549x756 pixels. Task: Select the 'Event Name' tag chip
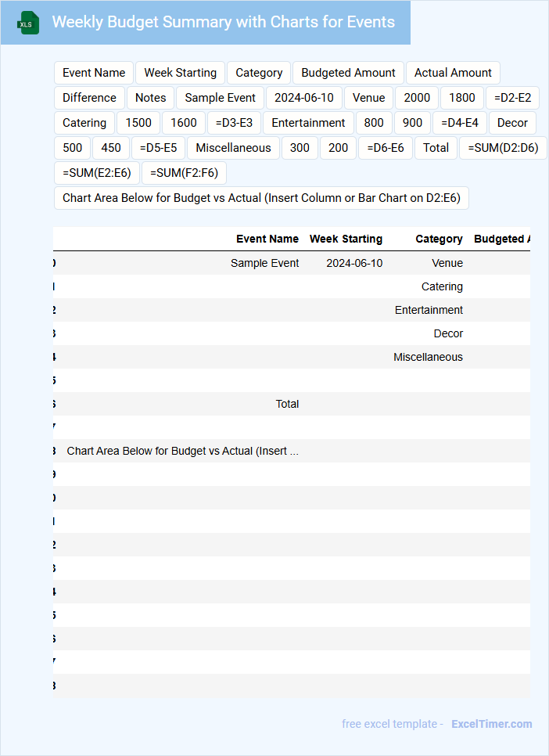click(94, 73)
